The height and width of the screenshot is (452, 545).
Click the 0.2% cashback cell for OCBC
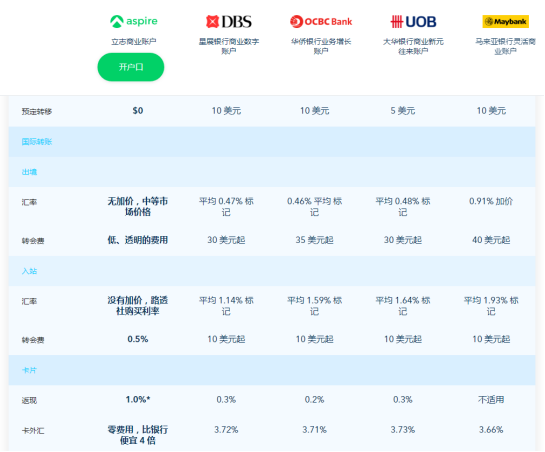pos(315,399)
